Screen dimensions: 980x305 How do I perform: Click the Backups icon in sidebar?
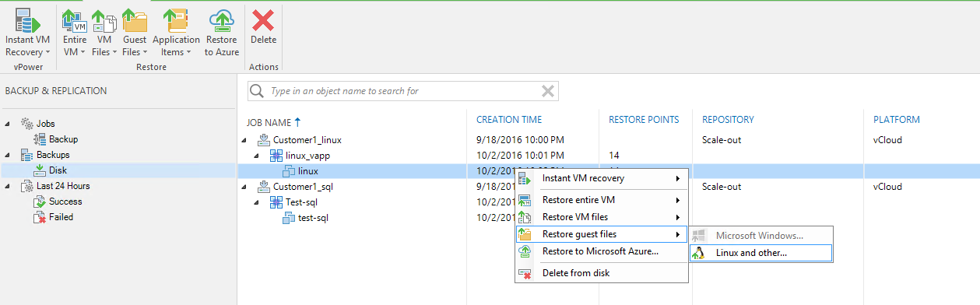pyautogui.click(x=26, y=155)
